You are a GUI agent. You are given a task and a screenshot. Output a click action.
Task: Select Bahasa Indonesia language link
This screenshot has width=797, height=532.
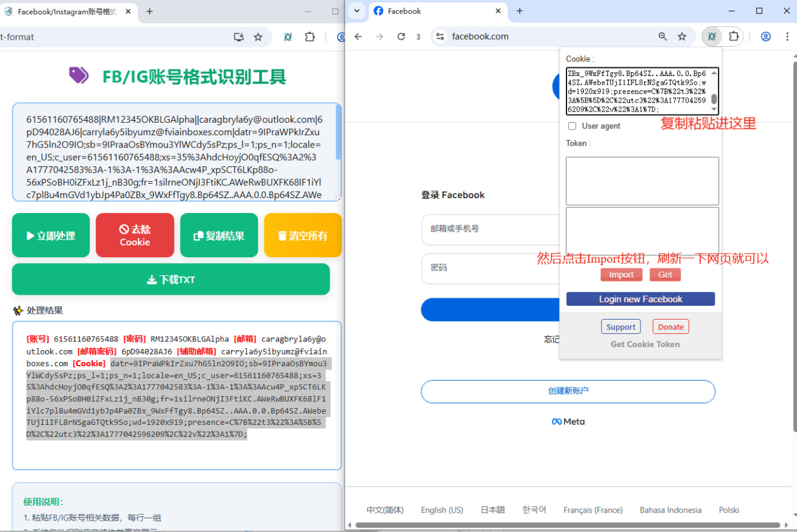click(671, 510)
